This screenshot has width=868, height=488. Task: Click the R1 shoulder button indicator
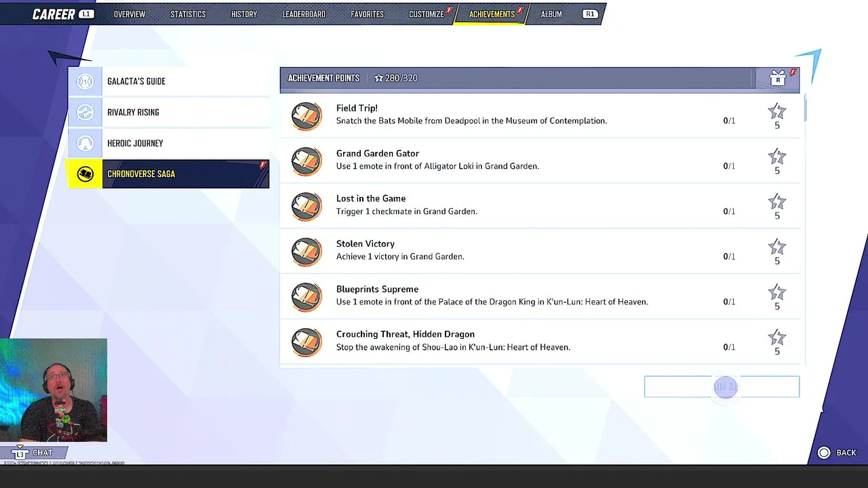[590, 14]
